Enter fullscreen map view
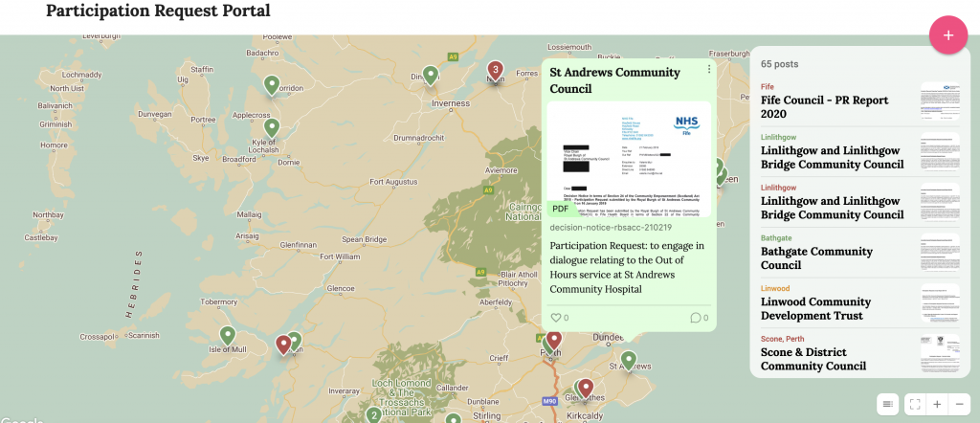Viewport: 980px width, 423px height. point(915,404)
